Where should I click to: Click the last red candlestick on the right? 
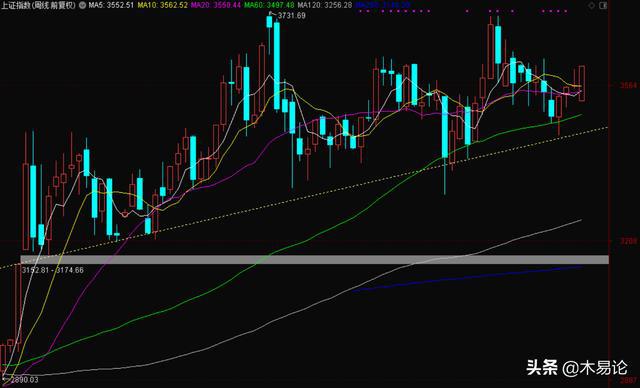(582, 84)
